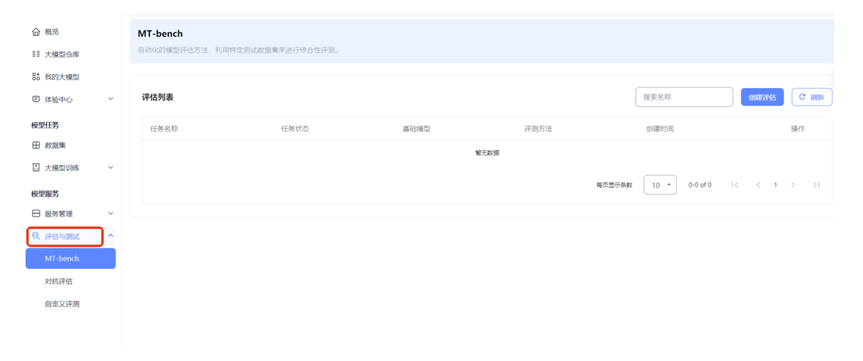The image size is (863, 361).
Task: Open 概览 in the sidebar
Action: (x=52, y=32)
